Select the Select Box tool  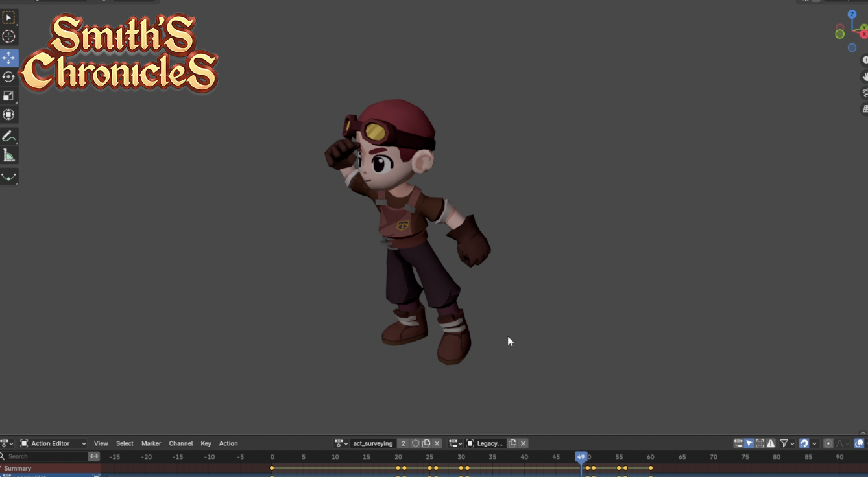point(8,17)
